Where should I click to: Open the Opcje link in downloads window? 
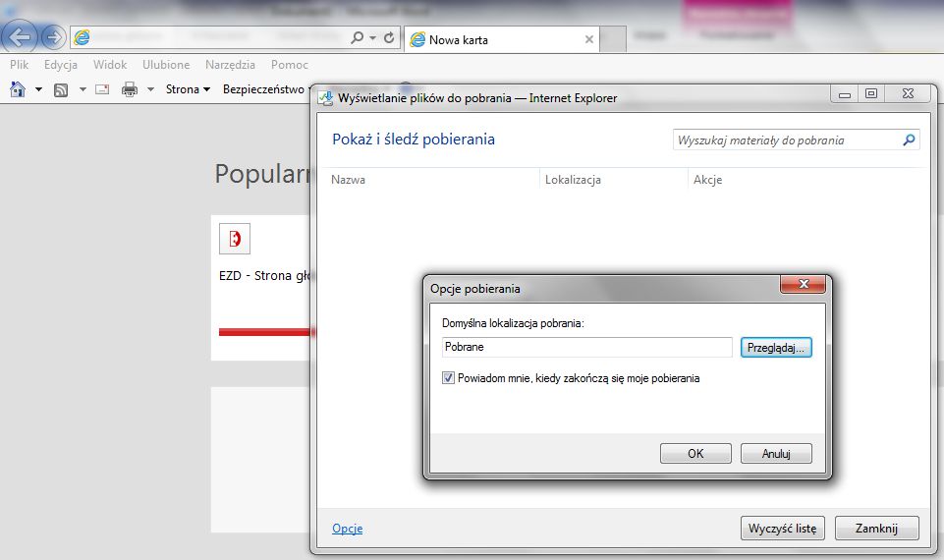pyautogui.click(x=348, y=529)
